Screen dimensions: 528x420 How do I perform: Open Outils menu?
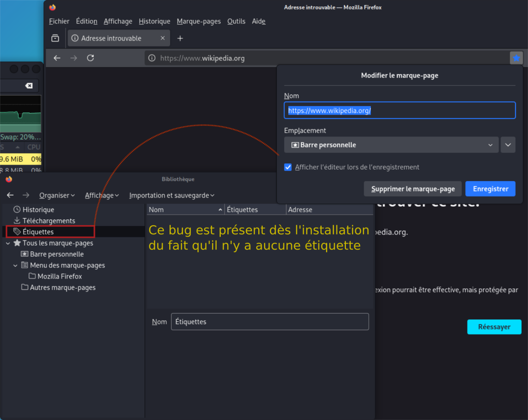[236, 21]
